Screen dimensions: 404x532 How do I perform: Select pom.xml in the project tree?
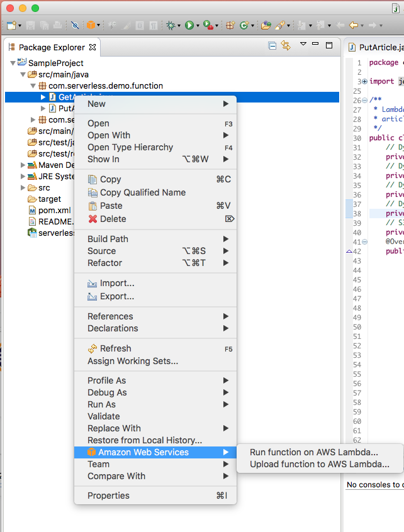coord(54,211)
